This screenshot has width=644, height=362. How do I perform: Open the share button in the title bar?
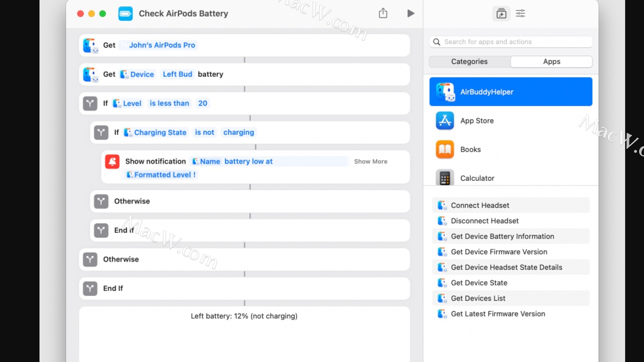383,13
